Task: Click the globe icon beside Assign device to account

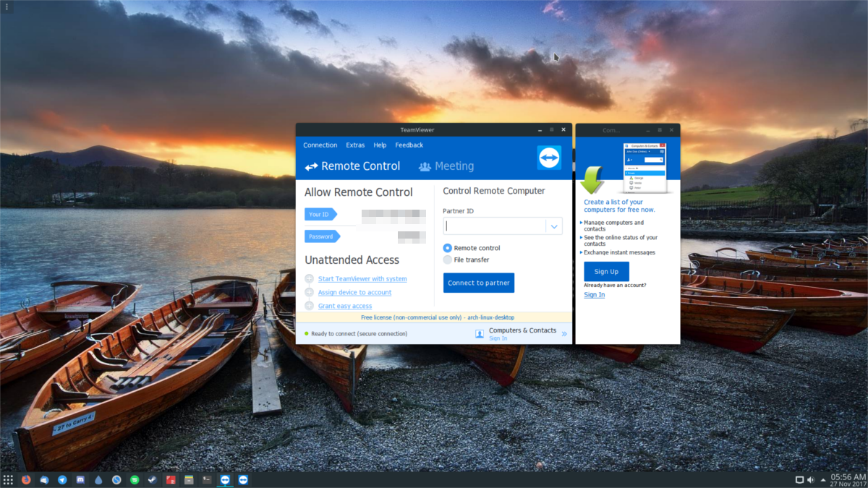Action: pos(309,292)
